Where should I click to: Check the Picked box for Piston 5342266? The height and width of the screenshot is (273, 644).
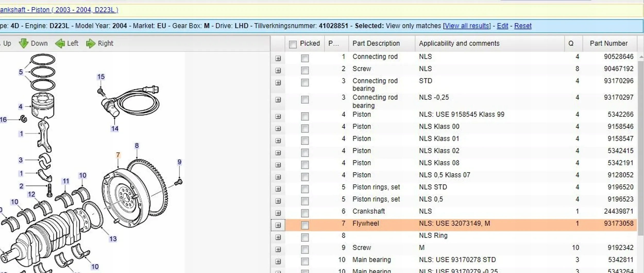coord(305,116)
